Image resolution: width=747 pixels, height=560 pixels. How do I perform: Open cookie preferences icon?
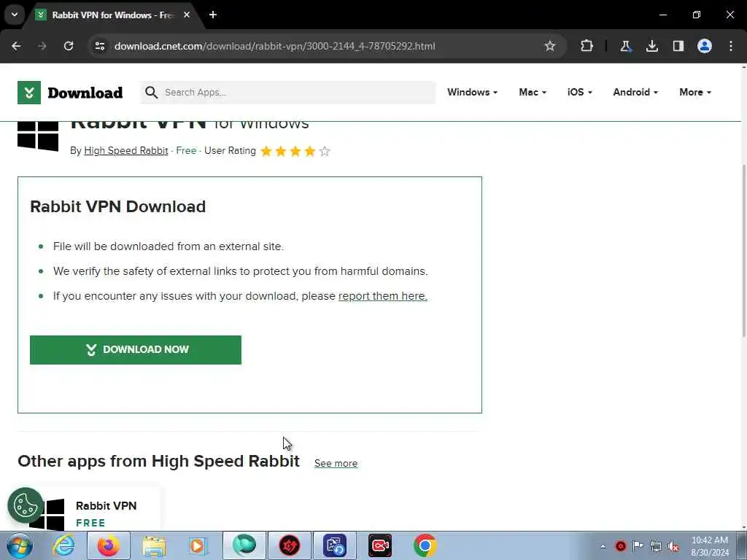click(25, 505)
